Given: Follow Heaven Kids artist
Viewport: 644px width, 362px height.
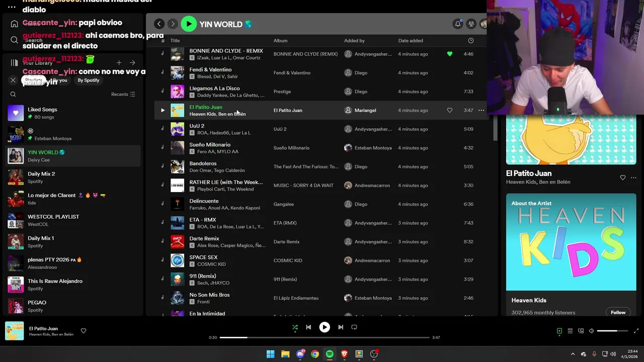Looking at the screenshot, I should [x=618, y=312].
